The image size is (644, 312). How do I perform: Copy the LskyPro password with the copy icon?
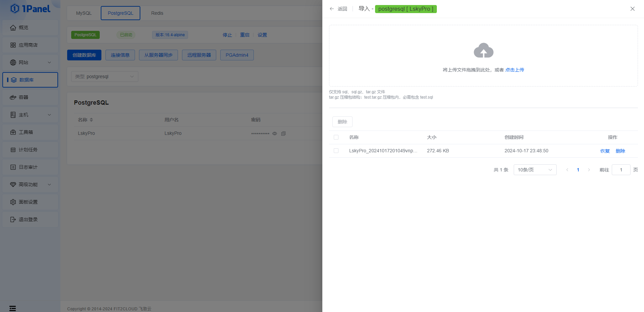coord(283,134)
